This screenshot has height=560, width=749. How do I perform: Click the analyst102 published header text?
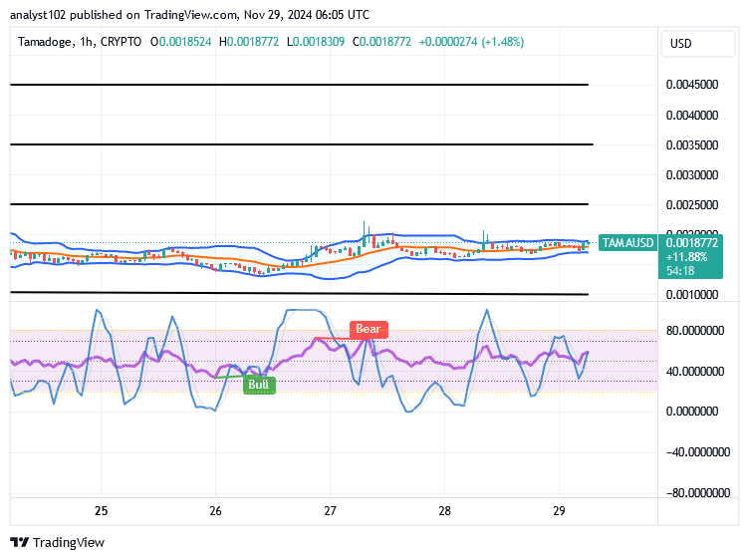coord(189,15)
